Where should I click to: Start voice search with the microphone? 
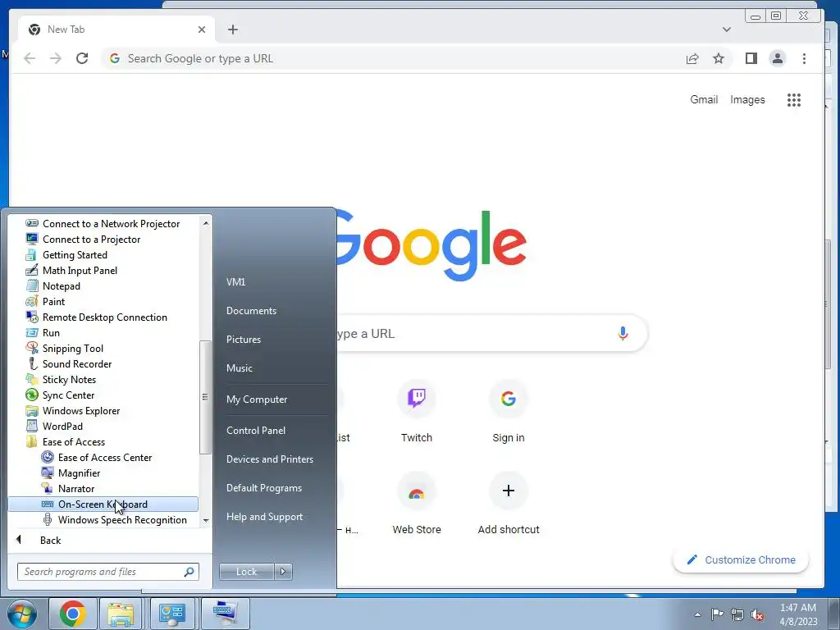tap(623, 333)
